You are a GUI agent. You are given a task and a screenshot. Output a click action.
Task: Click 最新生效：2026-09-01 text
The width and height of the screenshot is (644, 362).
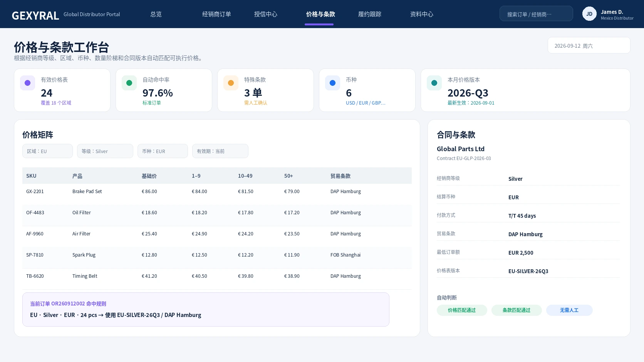pyautogui.click(x=471, y=103)
